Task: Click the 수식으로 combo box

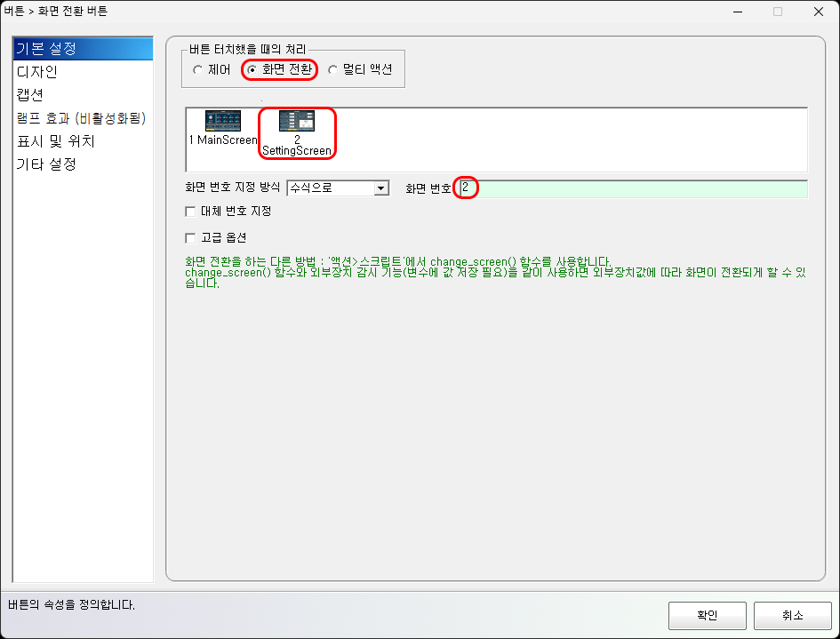Action: tap(338, 188)
